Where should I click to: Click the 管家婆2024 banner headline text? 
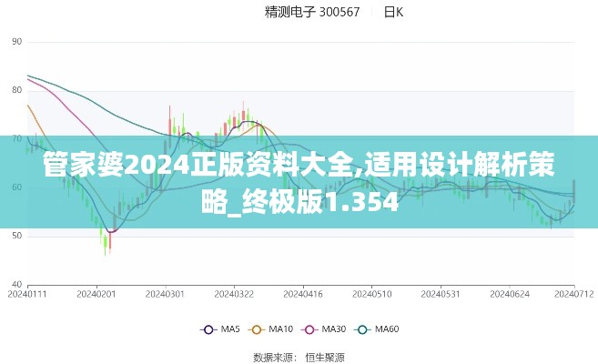coord(299,182)
